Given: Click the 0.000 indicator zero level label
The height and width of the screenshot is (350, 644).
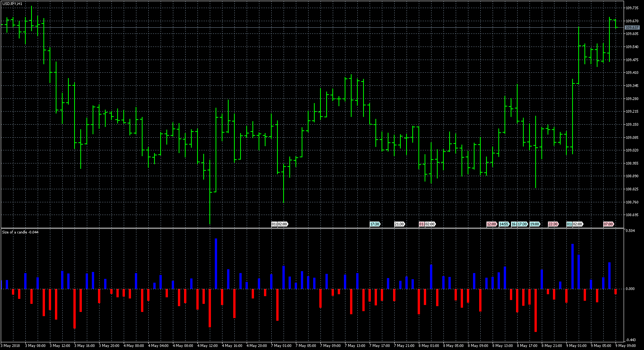Looking at the screenshot, I should [630, 289].
